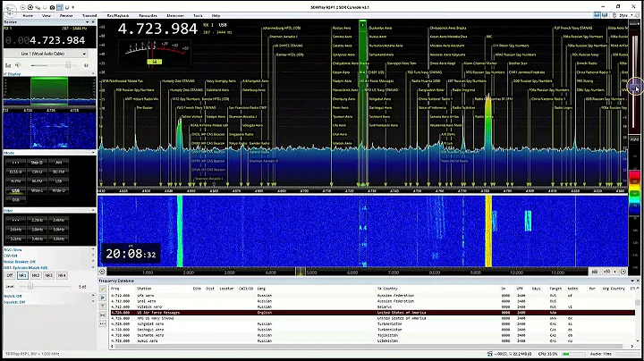Open the Receive panel dropdown arrow

88,21
